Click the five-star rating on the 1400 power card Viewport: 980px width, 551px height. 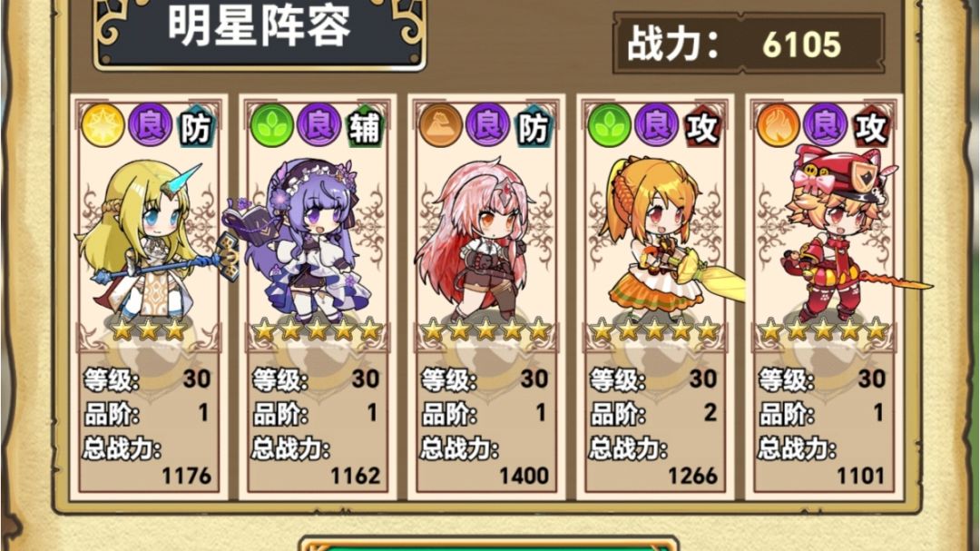point(486,330)
